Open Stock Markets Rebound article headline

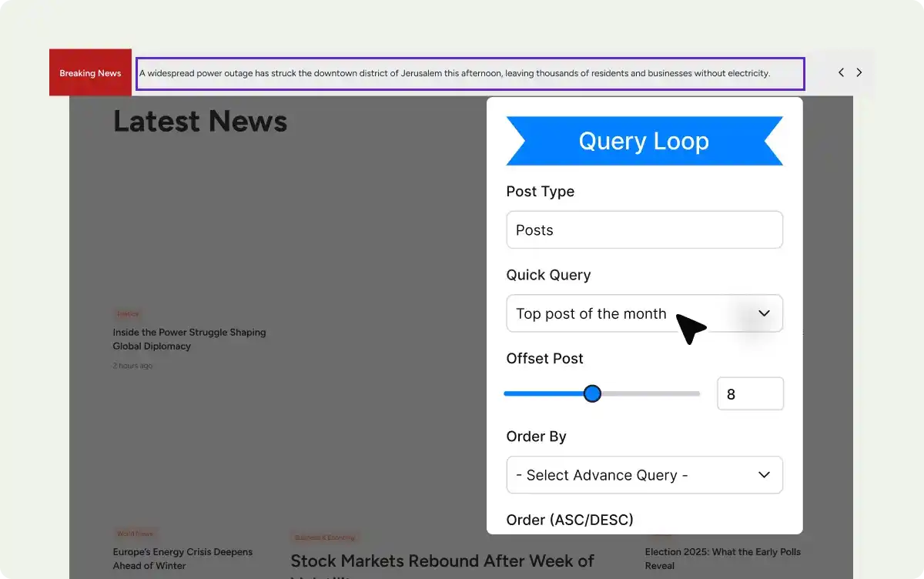click(442, 561)
